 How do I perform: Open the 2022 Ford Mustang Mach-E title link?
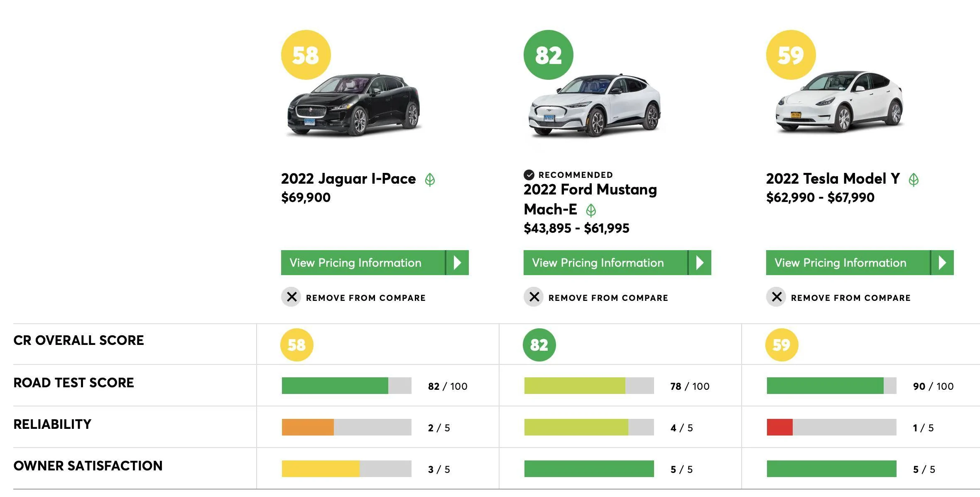[x=590, y=199]
